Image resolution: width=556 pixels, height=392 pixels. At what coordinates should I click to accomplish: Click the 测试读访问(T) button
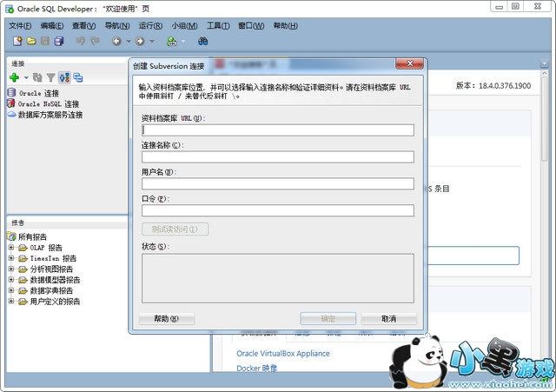click(x=175, y=229)
